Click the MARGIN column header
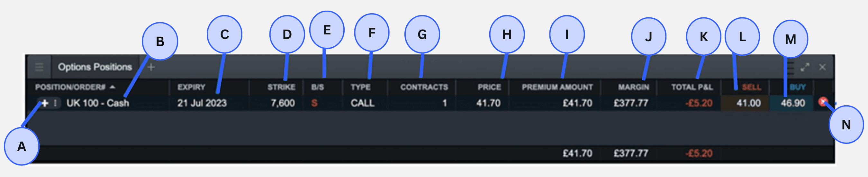The image size is (868, 177). pos(633,87)
